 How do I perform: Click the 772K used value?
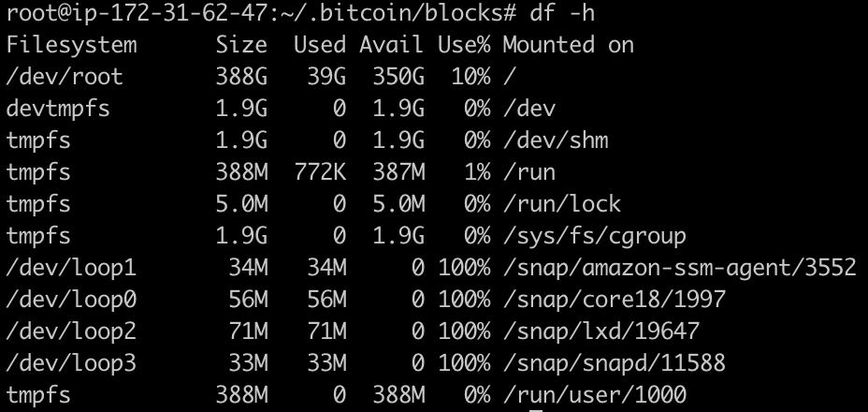[320, 172]
